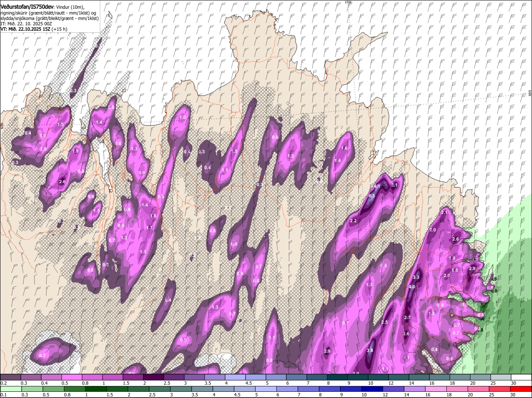Click lower legend swatch between 0.8 and 1
Image resolution: width=532 pixels, height=398 pixels.
[75, 389]
